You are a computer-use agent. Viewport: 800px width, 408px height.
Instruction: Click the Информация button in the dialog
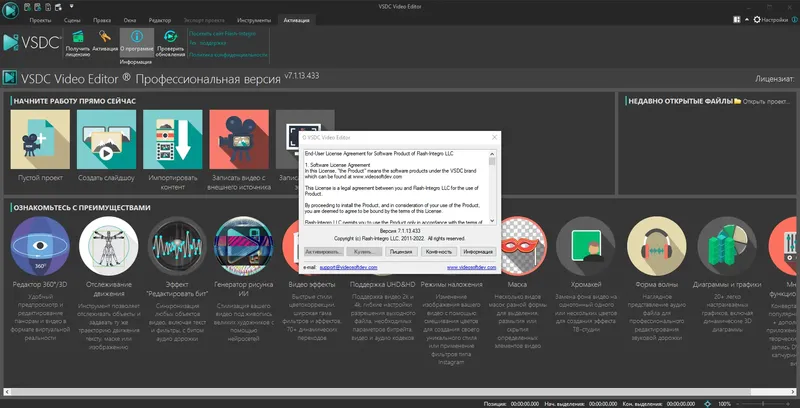(478, 252)
